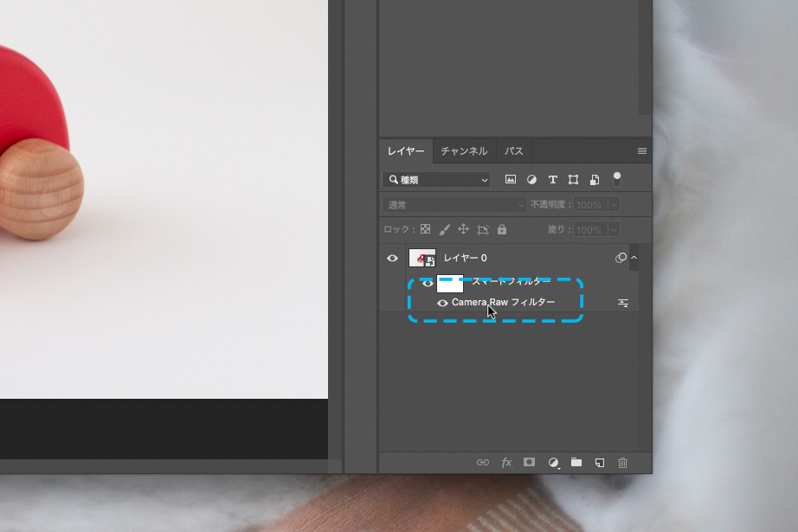Screen dimensions: 798x532
Task: Click the new layer icon
Action: tap(599, 463)
